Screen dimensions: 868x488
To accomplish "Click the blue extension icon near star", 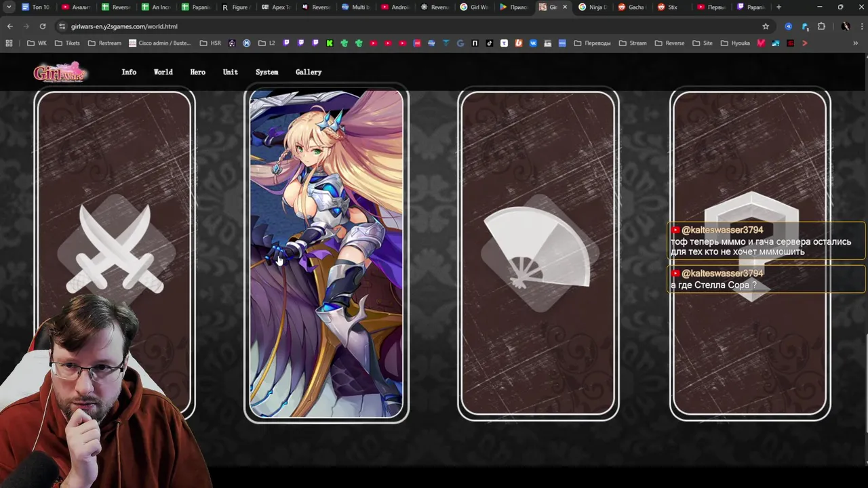I will [788, 26].
